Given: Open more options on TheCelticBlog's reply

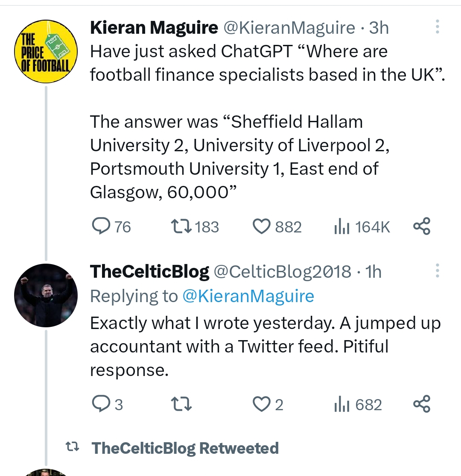Looking at the screenshot, I should coord(437,271).
